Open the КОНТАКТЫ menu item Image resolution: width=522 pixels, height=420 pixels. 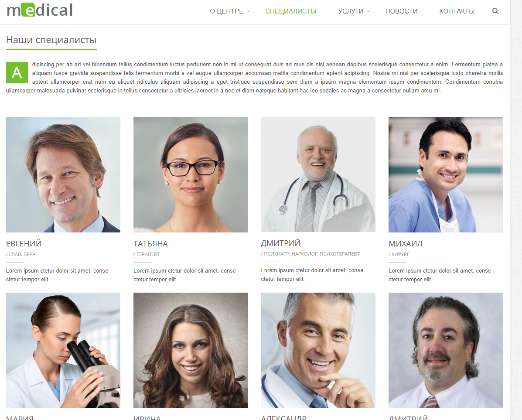457,11
